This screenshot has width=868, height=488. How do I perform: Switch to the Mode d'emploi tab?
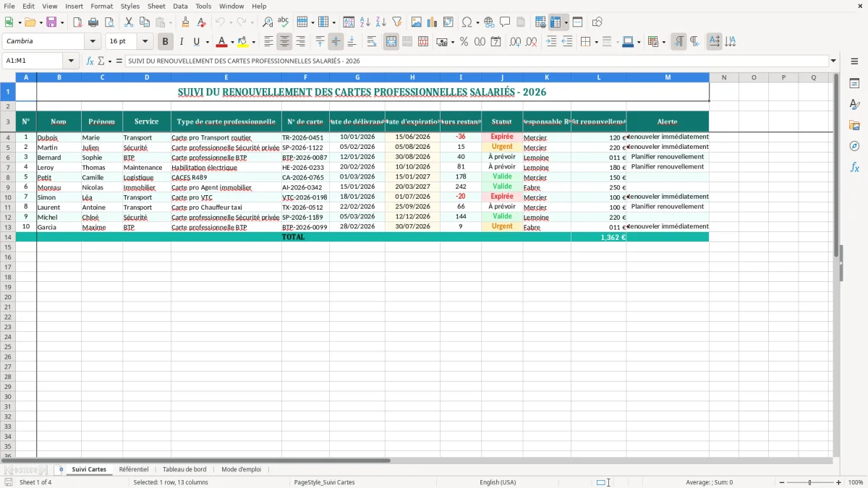click(242, 469)
